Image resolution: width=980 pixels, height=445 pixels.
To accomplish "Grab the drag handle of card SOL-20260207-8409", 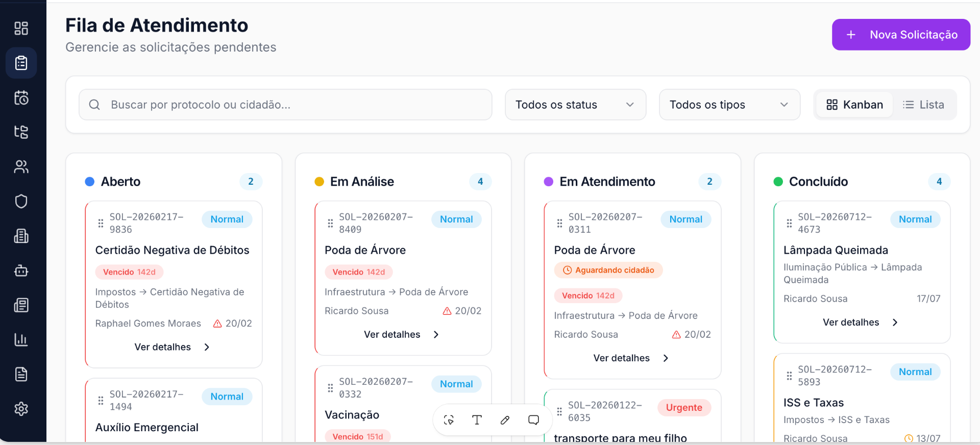I will [330, 223].
